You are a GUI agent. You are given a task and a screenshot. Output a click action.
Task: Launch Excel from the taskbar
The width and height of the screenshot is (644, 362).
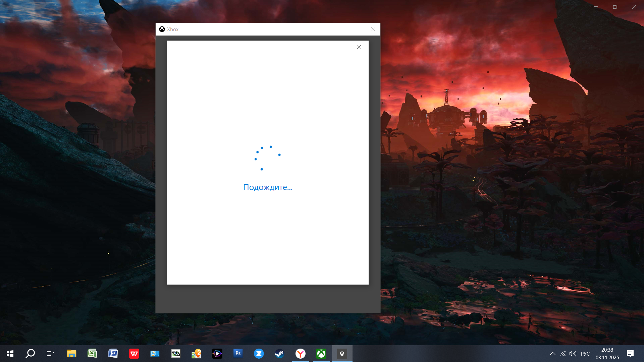coord(92,354)
